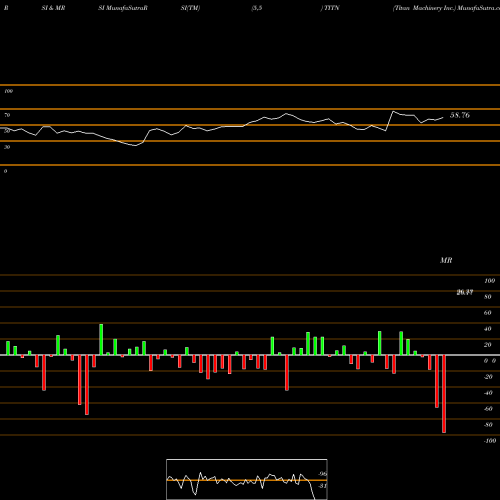The height and width of the screenshot is (500, 500).
Task: Click the MR axis label '-80'
Action: (x=488, y=425)
